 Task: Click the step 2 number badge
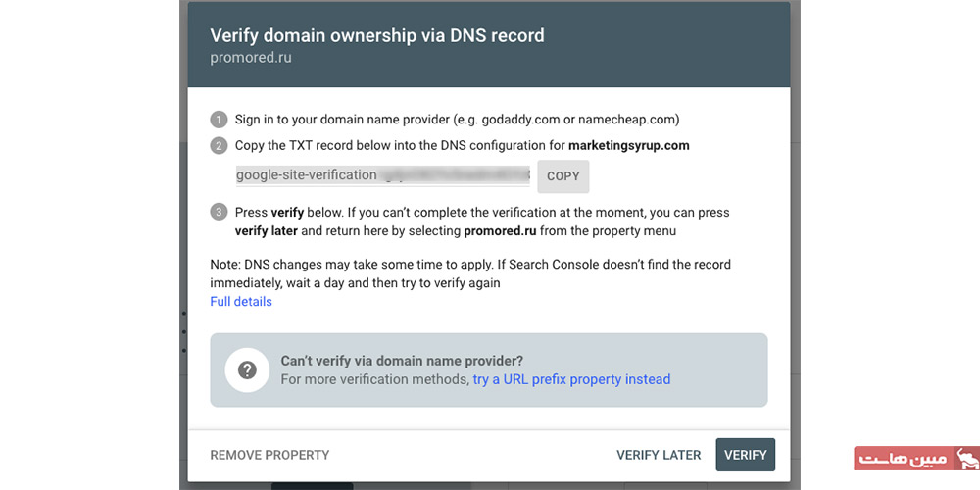coord(218,146)
